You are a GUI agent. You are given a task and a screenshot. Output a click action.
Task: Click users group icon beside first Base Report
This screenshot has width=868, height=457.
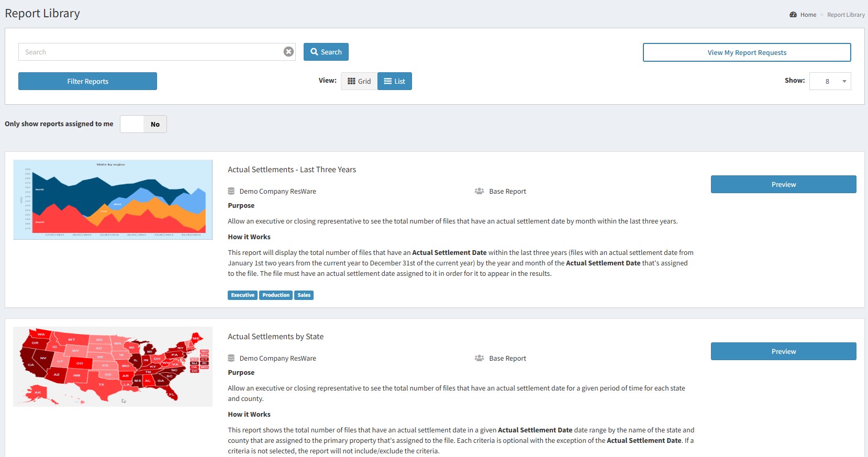pyautogui.click(x=479, y=191)
